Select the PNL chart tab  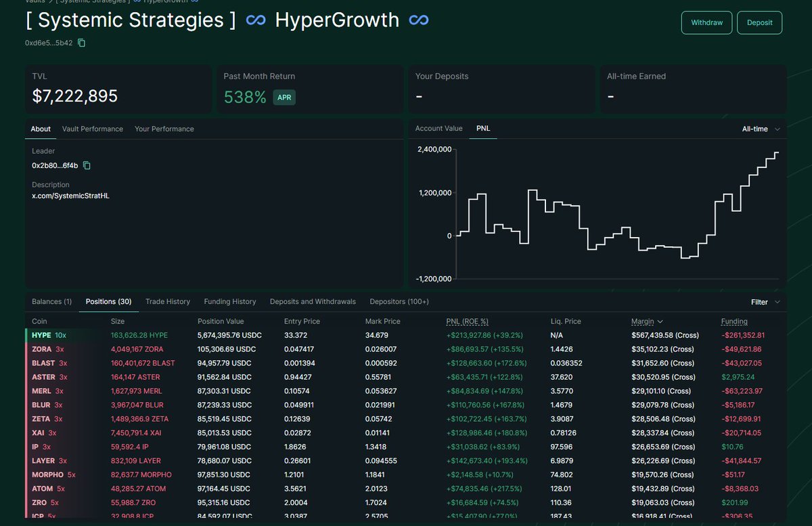(x=483, y=128)
